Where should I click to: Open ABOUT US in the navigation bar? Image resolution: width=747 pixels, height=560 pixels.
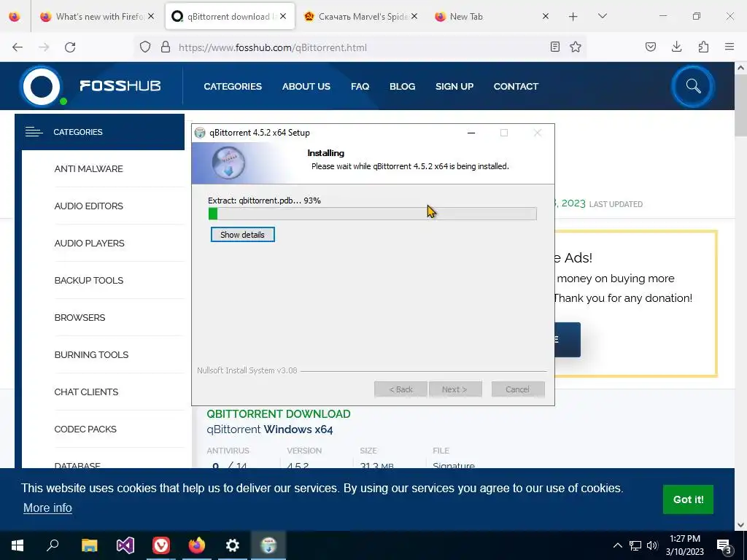[x=306, y=87]
